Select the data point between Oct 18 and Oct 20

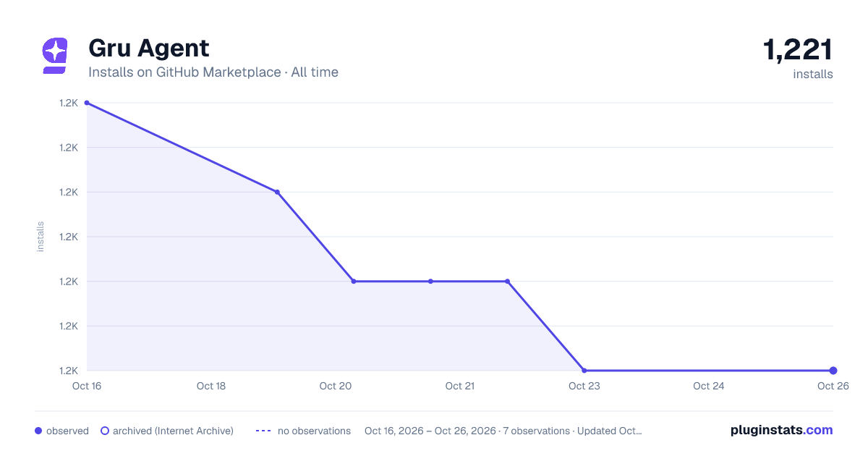(277, 192)
